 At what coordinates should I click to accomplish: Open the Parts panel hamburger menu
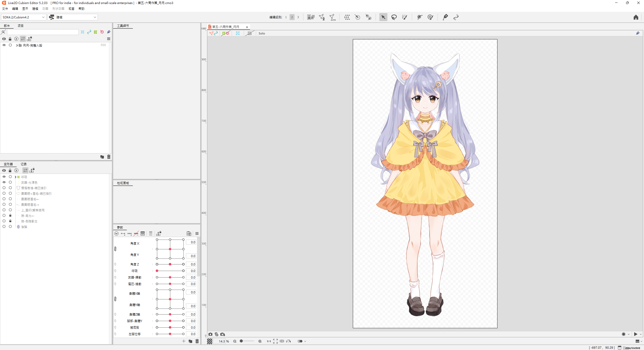tap(109, 39)
